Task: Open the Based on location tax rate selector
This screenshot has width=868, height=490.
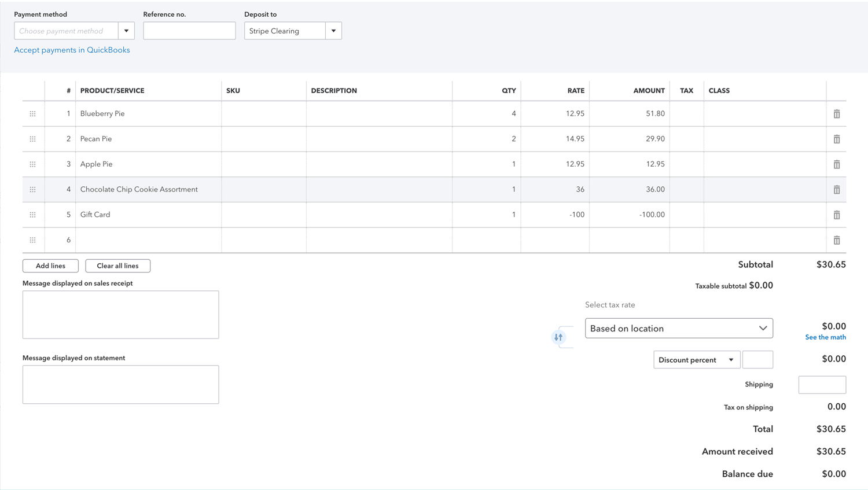Action: tap(678, 329)
